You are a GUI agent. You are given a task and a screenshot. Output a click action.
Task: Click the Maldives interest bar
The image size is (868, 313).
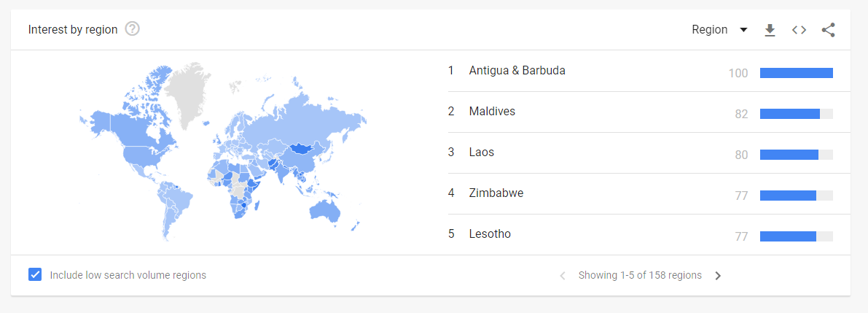(796, 114)
